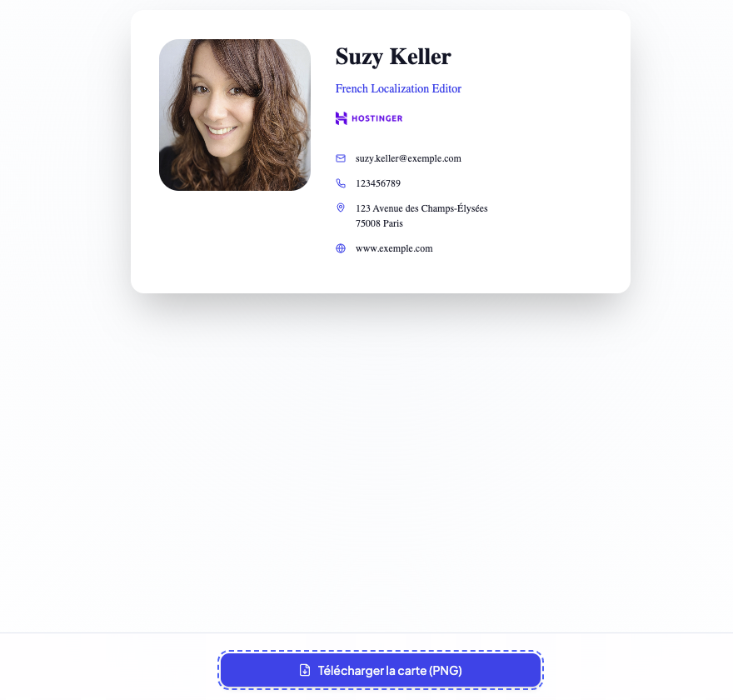Click the Hostinger H logo mark
Screen dimensions: 733x700
point(342,118)
